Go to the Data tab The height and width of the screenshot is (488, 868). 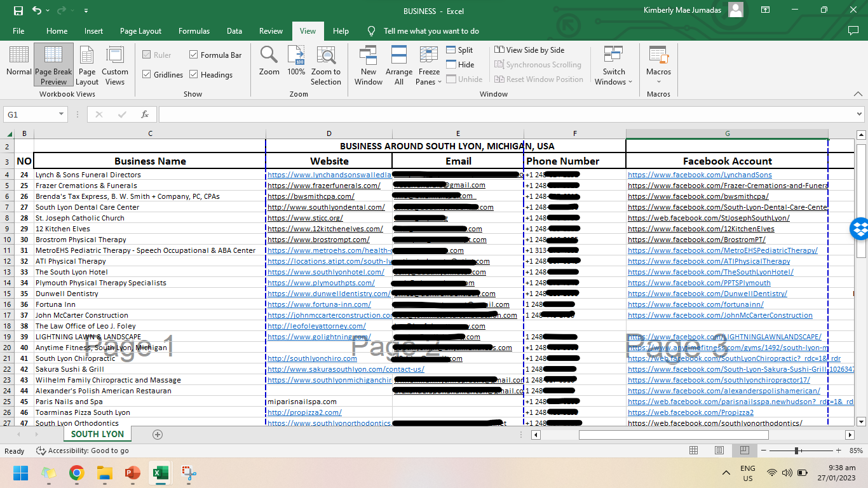[x=234, y=31]
